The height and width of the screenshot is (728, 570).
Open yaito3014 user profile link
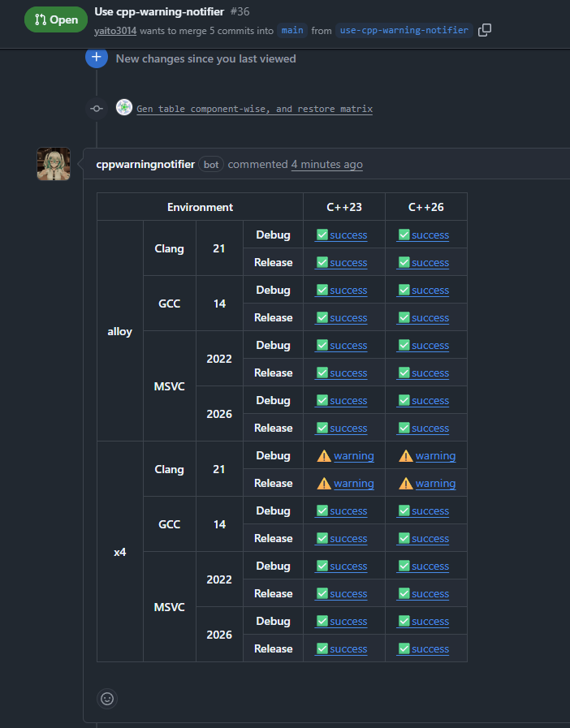click(x=115, y=31)
